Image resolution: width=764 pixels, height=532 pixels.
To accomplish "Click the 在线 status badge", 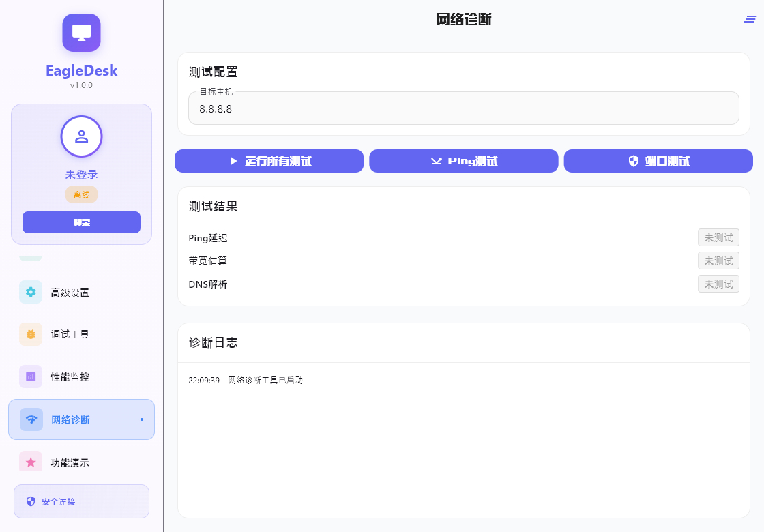I will (81, 194).
